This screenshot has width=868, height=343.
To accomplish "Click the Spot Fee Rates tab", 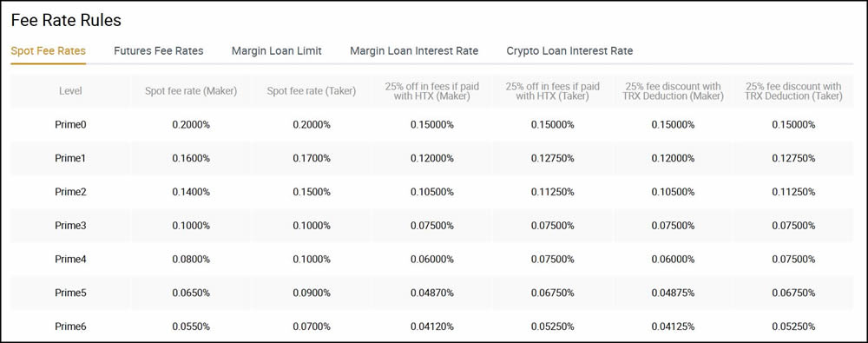I will coord(48,51).
